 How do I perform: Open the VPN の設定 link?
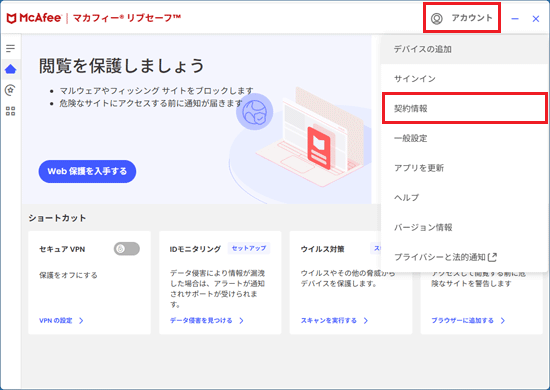[x=56, y=321]
